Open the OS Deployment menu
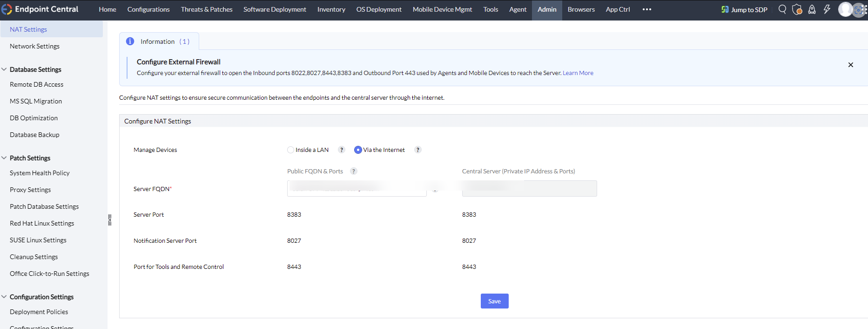Image resolution: width=868 pixels, height=329 pixels. point(379,9)
